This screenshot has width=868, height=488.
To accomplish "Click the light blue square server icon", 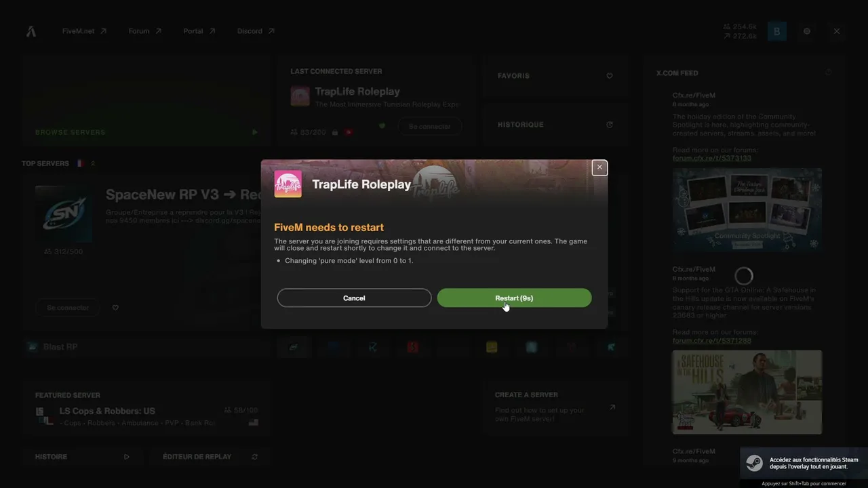I will 532,347.
